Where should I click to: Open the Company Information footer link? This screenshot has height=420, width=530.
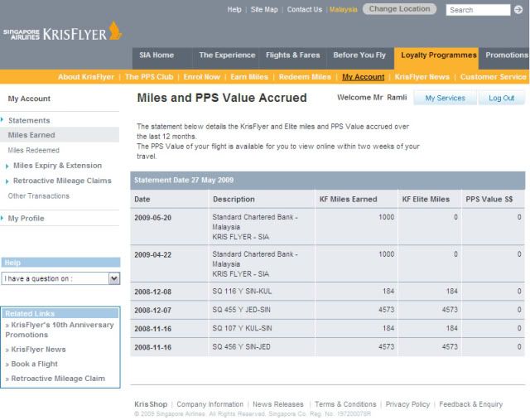[210, 404]
